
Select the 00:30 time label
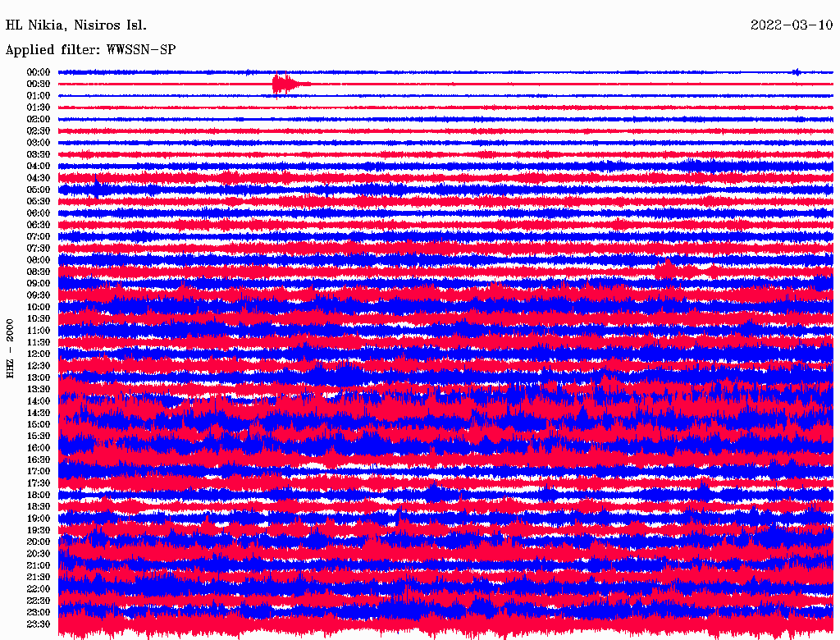[x=39, y=84]
